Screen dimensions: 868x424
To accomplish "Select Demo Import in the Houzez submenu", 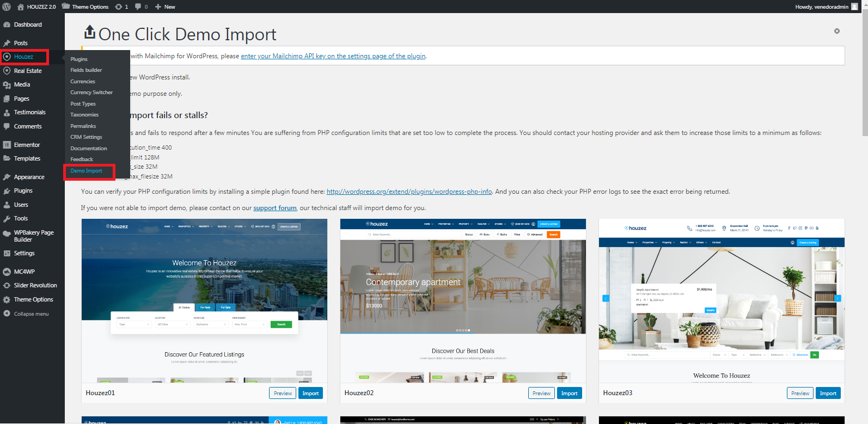I will pyautogui.click(x=86, y=171).
